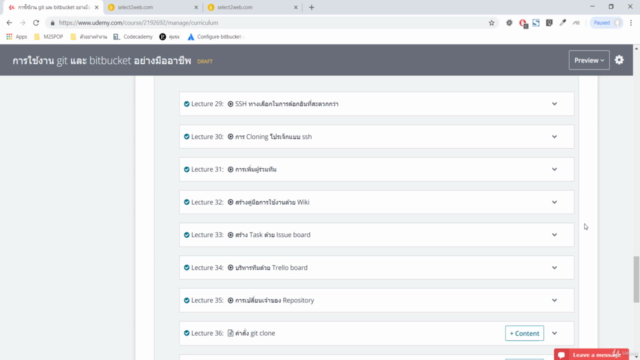640x360 pixels.
Task: Click DRAFT status label
Action: 205,61
